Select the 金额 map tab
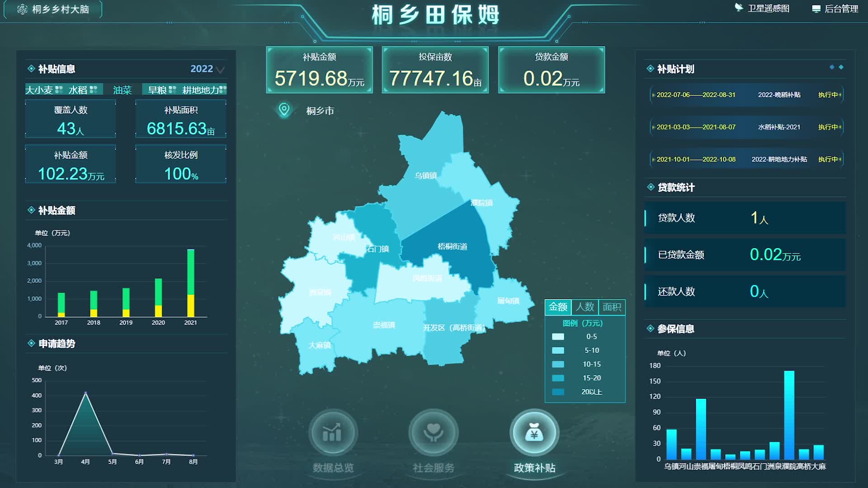This screenshot has width=868, height=488. tap(558, 307)
